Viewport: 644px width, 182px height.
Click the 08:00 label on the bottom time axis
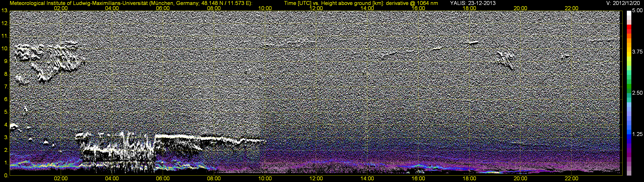tap(214, 179)
